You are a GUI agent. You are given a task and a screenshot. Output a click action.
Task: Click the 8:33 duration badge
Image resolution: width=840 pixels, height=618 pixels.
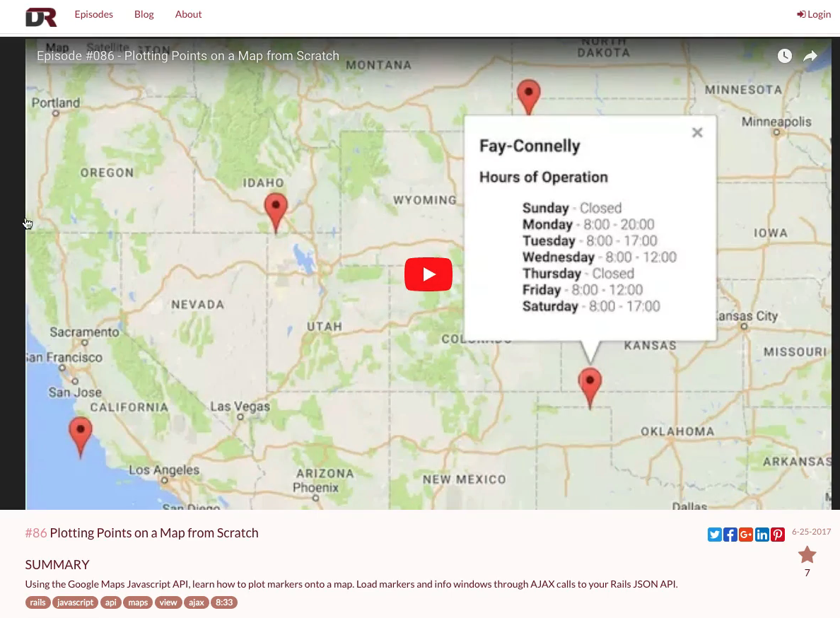click(224, 602)
